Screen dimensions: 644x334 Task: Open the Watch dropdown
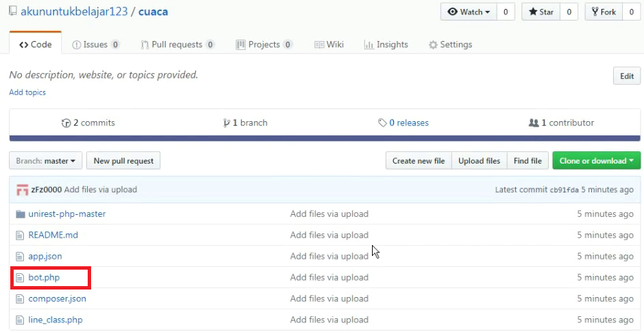point(469,12)
